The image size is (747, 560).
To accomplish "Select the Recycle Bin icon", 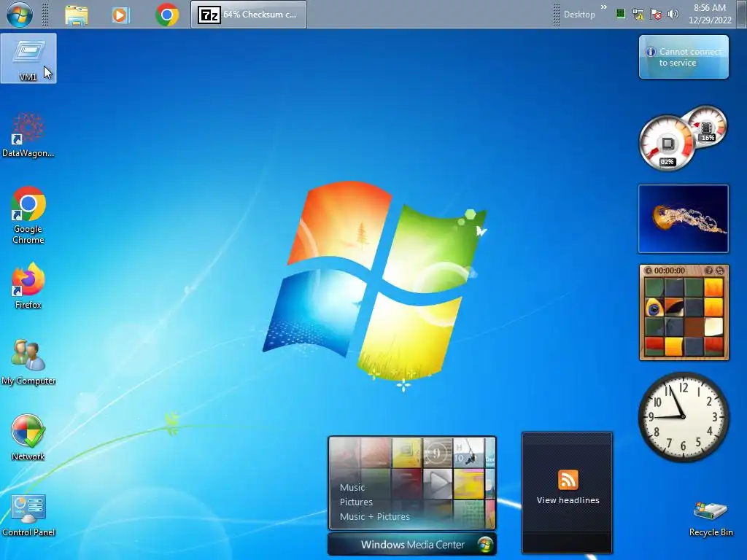I will 711,518.
